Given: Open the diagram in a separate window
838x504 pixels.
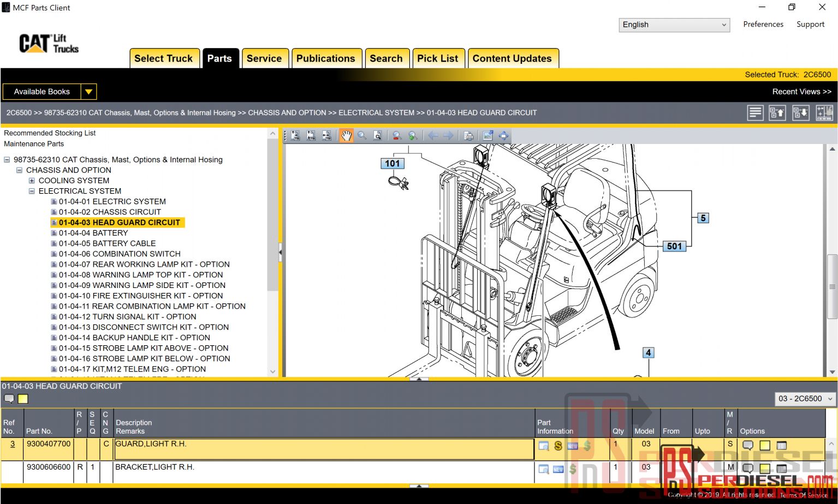Looking at the screenshot, I should 488,136.
